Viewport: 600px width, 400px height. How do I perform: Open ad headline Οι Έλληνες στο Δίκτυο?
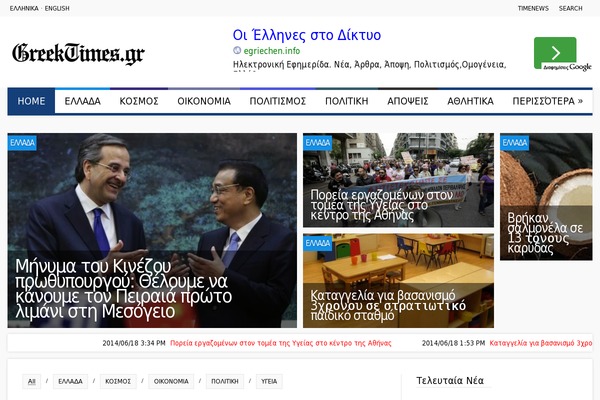pyautogui.click(x=307, y=35)
